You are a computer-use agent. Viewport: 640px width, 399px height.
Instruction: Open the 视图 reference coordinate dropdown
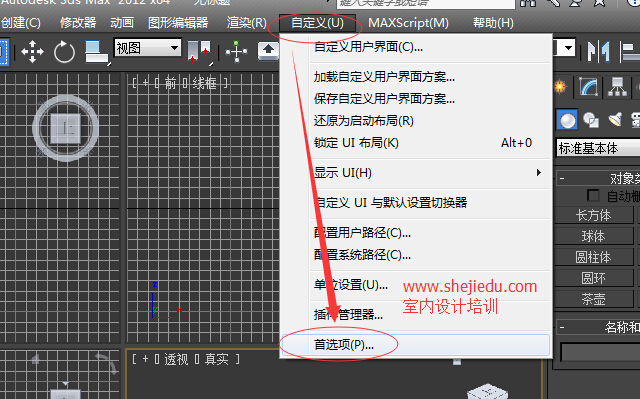147,49
